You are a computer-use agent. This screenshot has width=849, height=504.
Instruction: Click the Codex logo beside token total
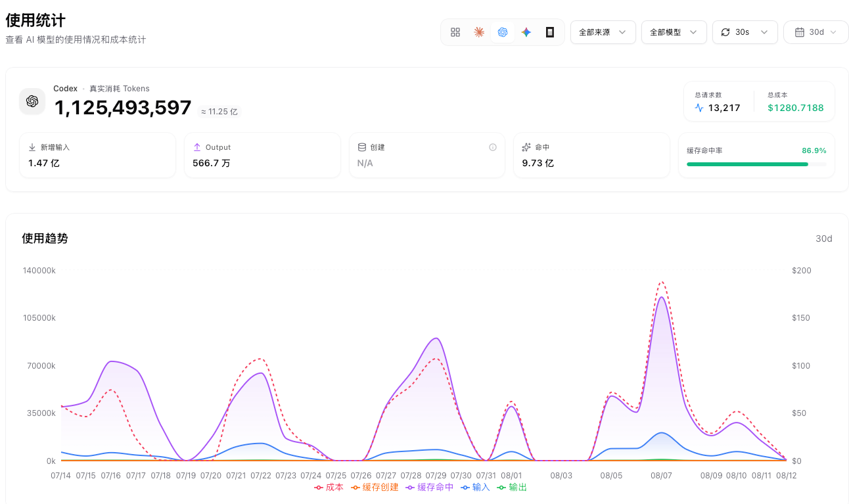coord(32,101)
